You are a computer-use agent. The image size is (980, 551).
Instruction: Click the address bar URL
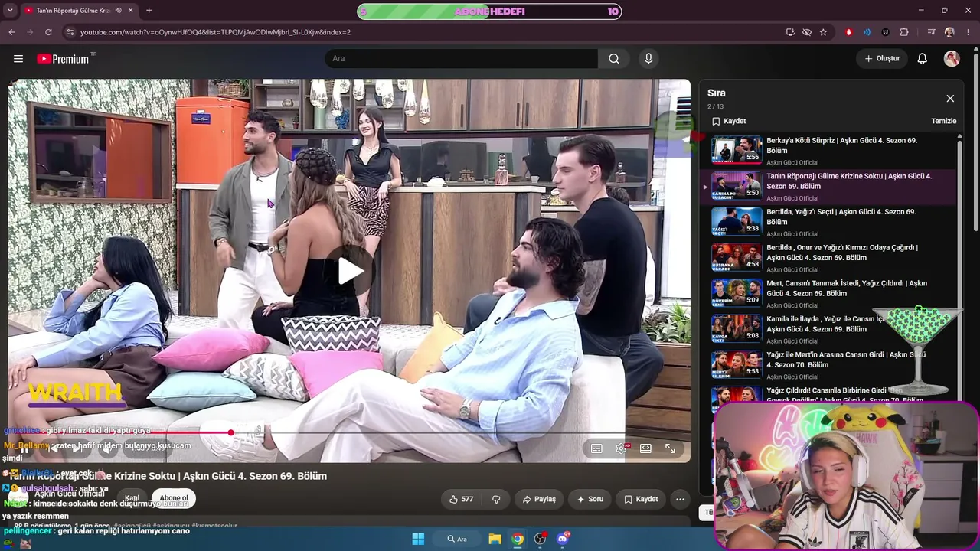click(216, 32)
